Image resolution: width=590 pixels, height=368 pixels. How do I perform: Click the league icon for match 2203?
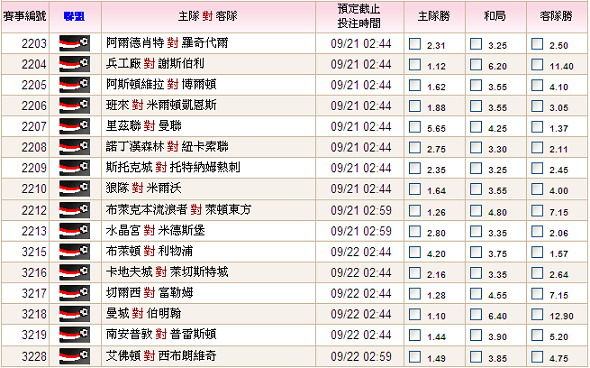pos(74,43)
